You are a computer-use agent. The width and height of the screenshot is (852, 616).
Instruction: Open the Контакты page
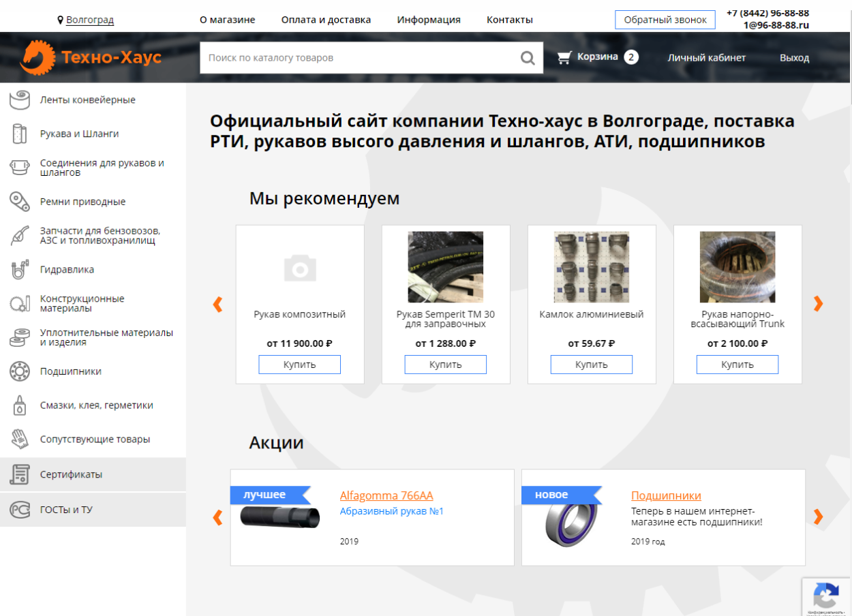click(x=510, y=20)
